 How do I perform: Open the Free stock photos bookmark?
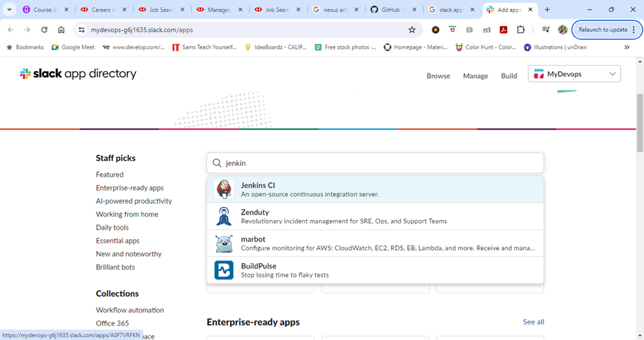point(345,47)
